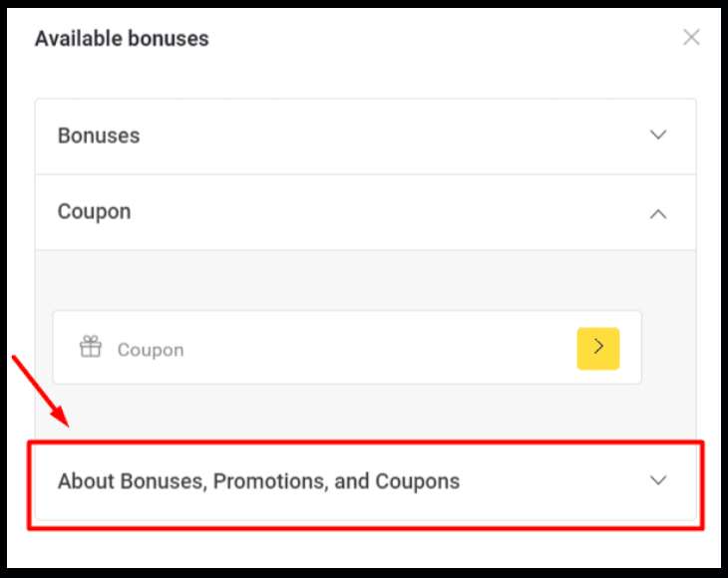Click the right-arrow icon inside yellow button
Viewport: 728px width, 578px height.
tap(598, 348)
